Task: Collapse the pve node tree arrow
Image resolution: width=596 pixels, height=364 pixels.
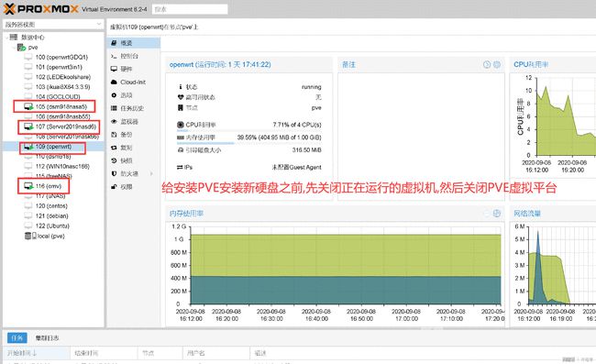Action: [15, 47]
